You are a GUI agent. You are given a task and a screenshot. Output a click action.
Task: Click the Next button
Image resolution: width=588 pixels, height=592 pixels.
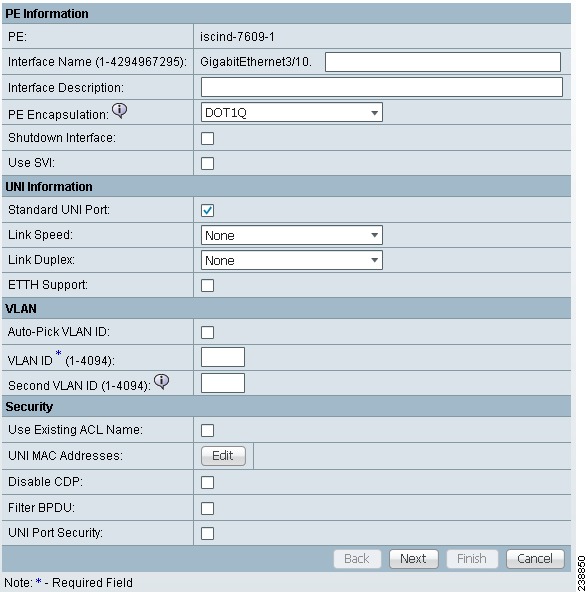point(414,558)
